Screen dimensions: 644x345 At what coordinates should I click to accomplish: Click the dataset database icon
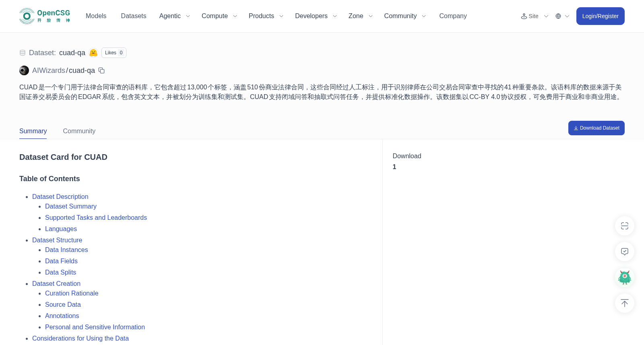point(23,53)
